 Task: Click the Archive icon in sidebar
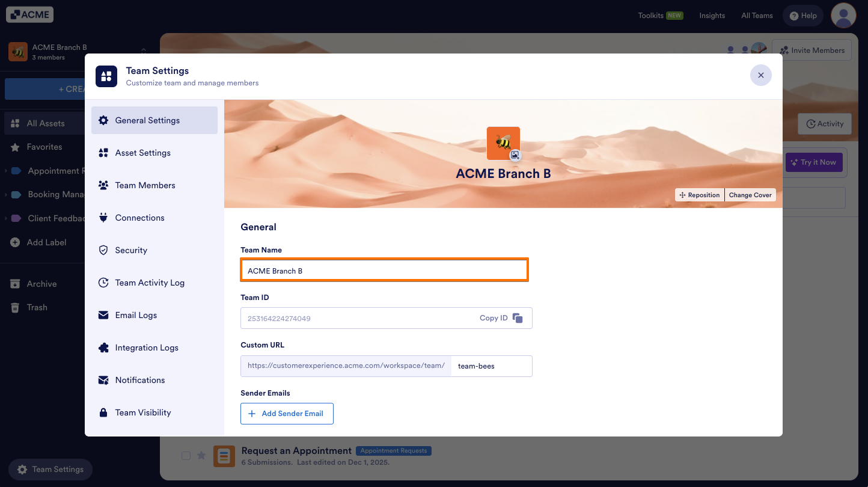pos(15,284)
